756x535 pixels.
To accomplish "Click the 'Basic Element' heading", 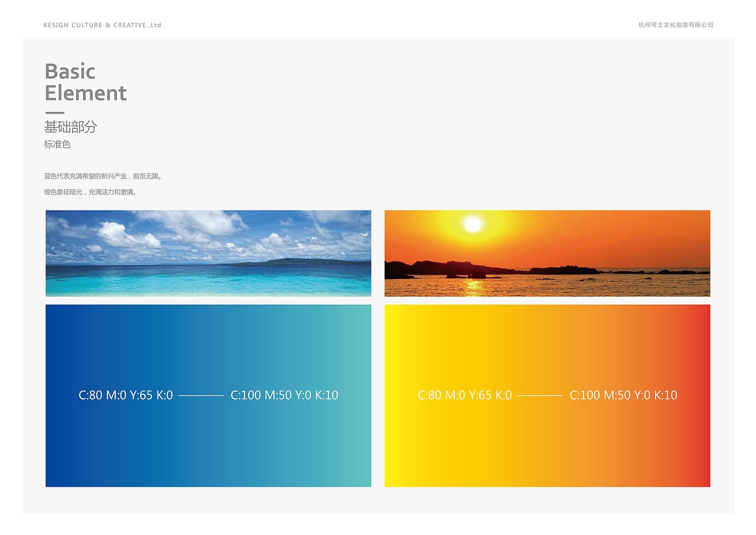I will [86, 82].
